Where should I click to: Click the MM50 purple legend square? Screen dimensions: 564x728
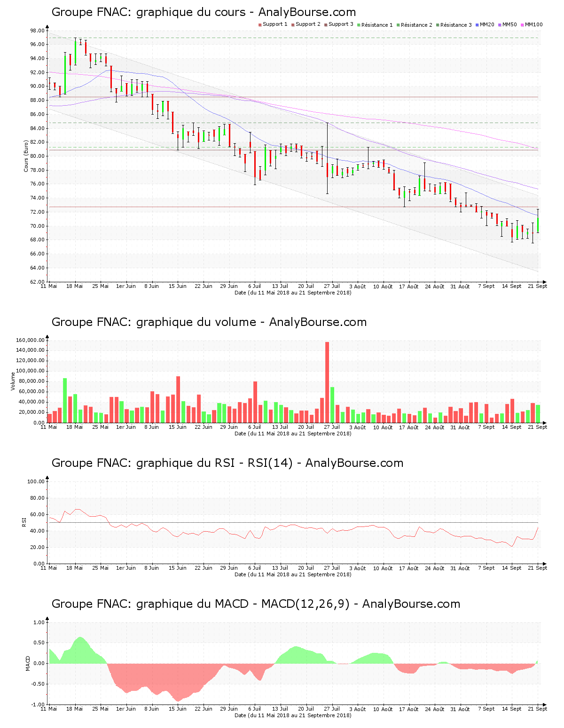pos(500,25)
